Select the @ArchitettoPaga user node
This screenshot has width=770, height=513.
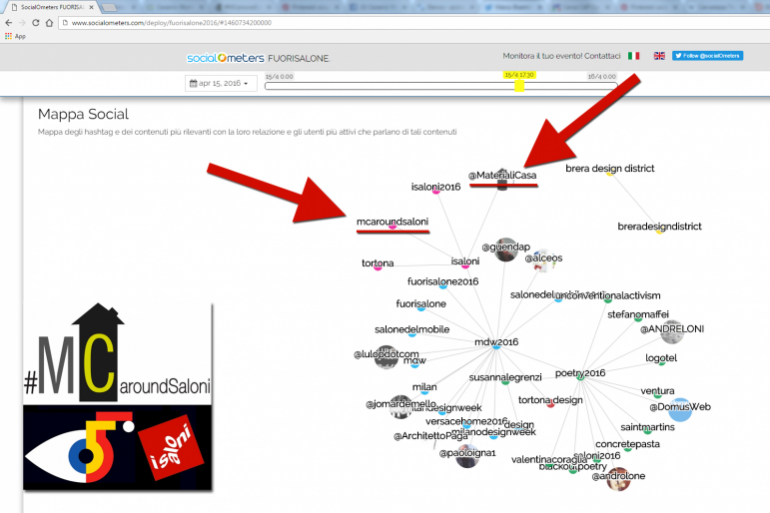pyautogui.click(x=430, y=436)
